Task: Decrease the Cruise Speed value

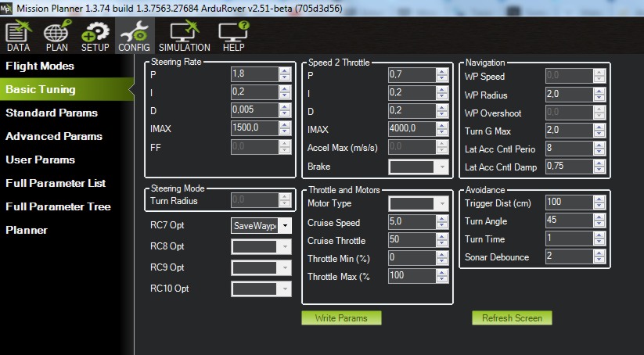Action: [x=442, y=225]
